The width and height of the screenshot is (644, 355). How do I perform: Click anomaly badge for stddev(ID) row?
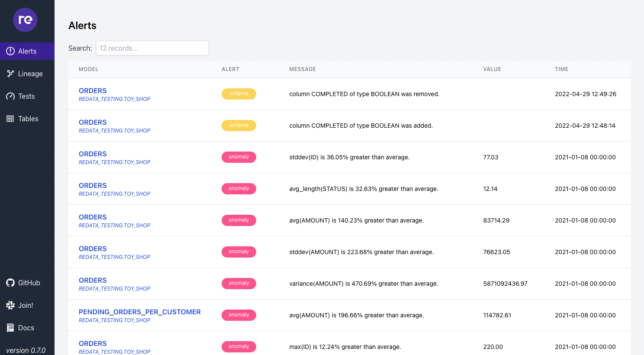coord(239,157)
